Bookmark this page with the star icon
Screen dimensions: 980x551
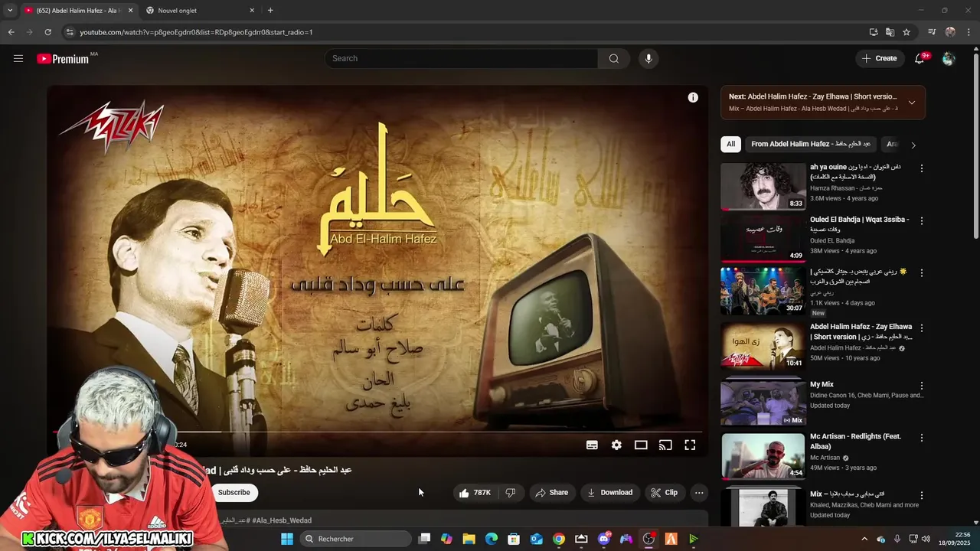pyautogui.click(x=906, y=32)
